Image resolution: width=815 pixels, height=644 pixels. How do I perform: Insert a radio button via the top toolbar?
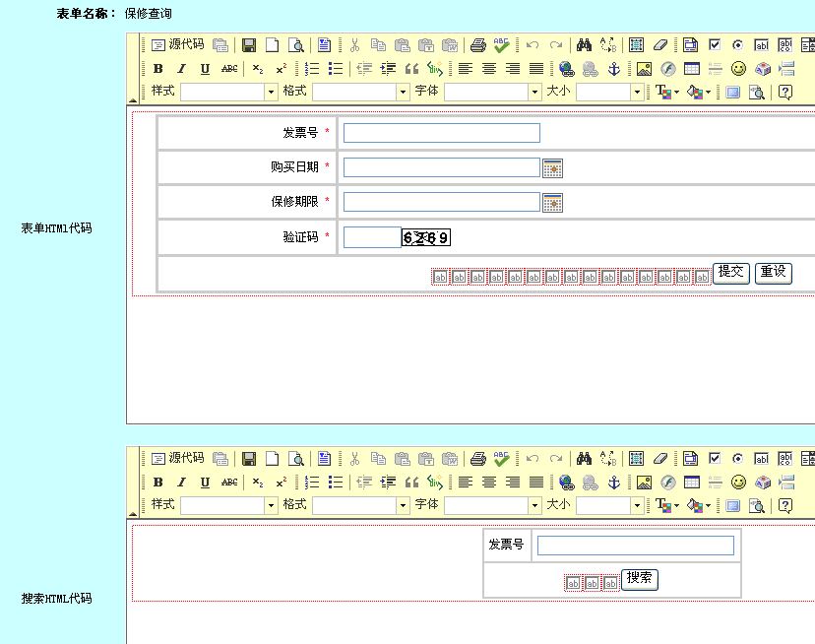[x=737, y=45]
